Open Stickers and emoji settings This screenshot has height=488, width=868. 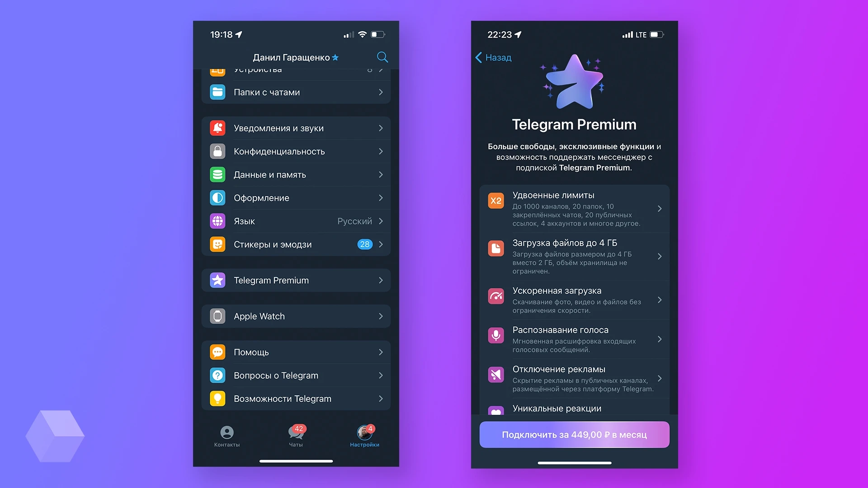[x=298, y=245]
